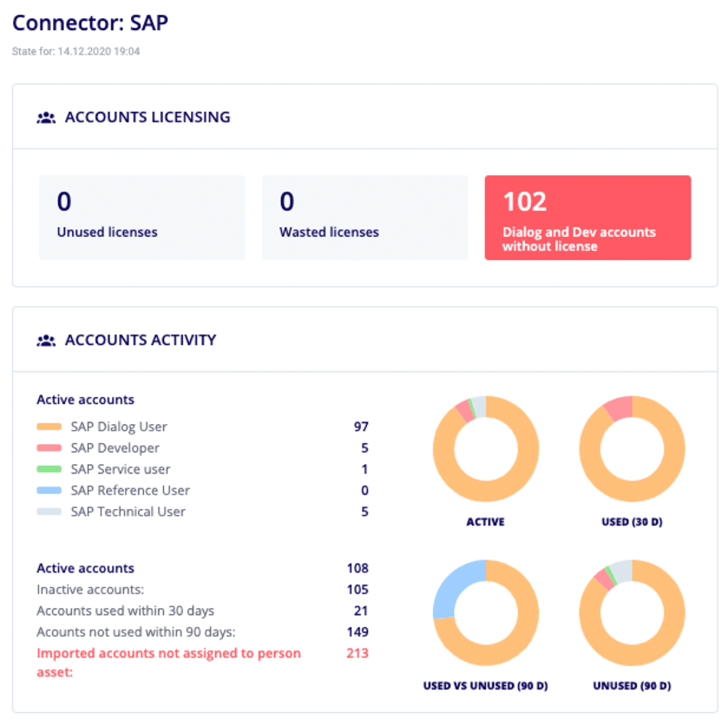Open the Wasted licenses card

[x=365, y=218]
